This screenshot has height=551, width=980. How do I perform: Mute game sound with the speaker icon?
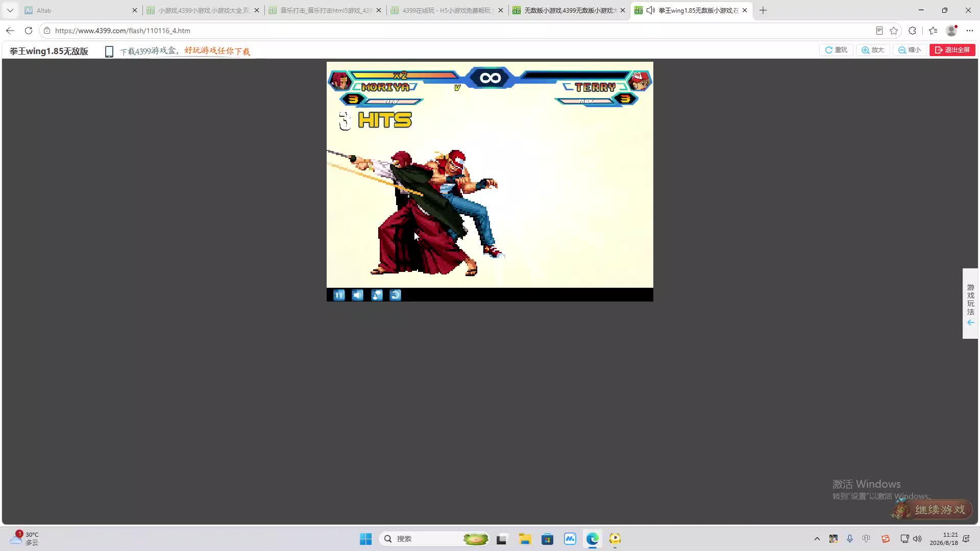tap(358, 295)
